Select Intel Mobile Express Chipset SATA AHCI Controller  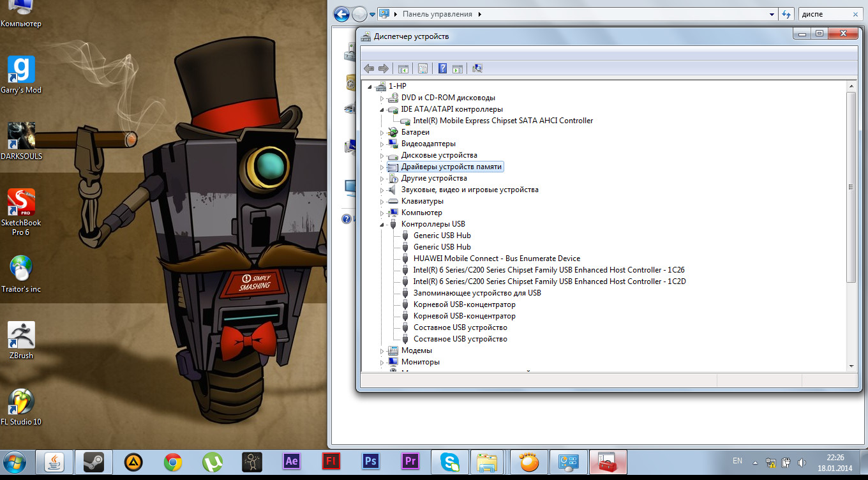pyautogui.click(x=503, y=121)
